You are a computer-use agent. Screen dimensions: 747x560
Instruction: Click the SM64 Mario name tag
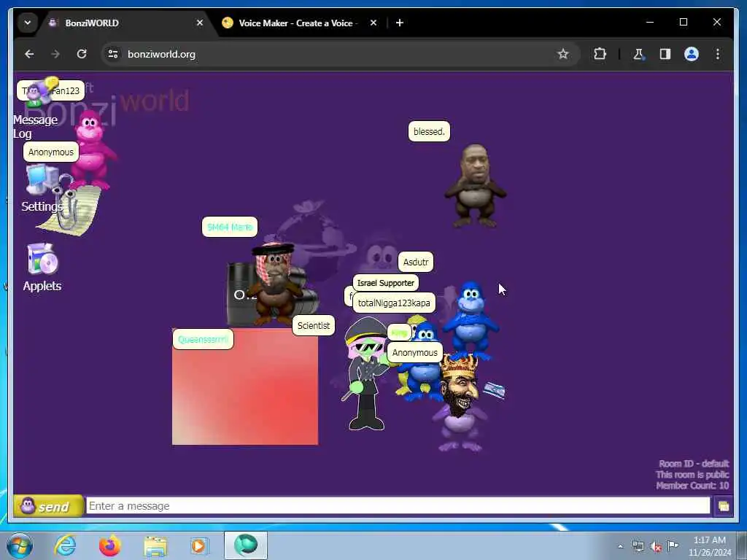[230, 227]
